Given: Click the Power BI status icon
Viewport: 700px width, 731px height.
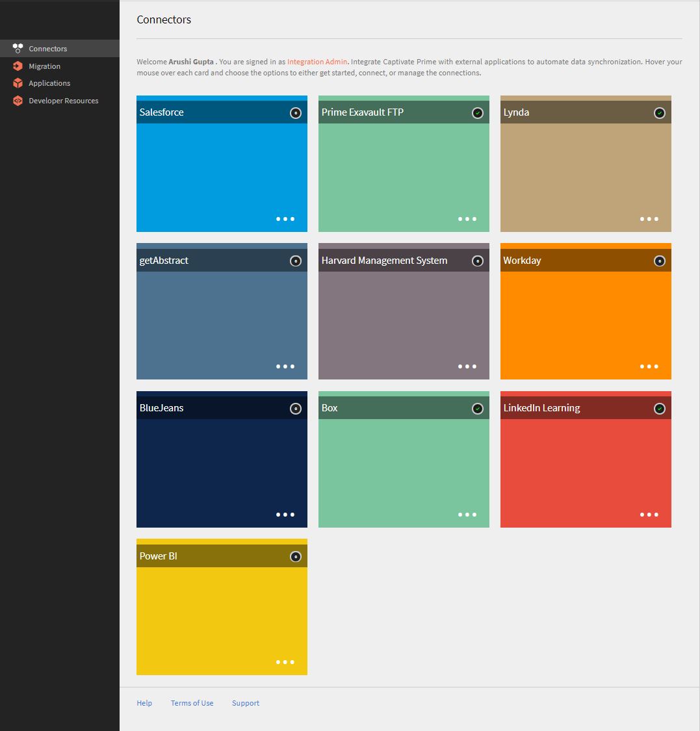Looking at the screenshot, I should point(296,557).
